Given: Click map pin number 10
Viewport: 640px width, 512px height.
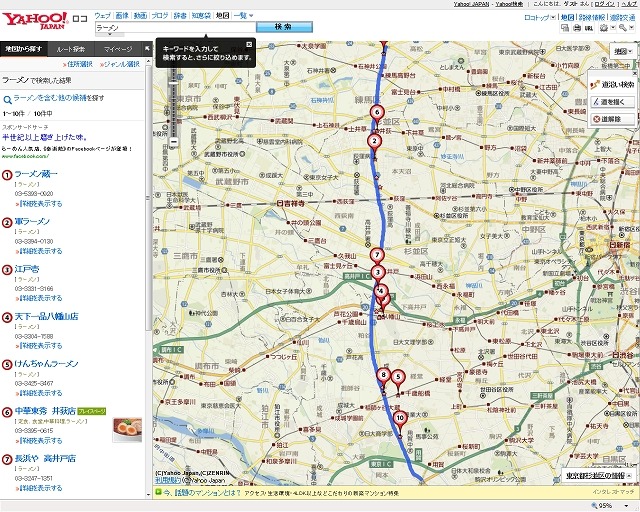Looking at the screenshot, I should [400, 418].
